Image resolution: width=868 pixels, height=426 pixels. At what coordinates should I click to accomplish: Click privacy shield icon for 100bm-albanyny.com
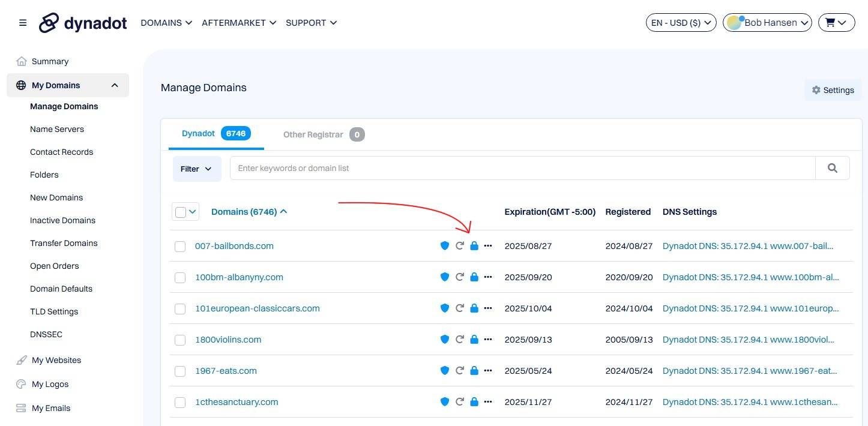pyautogui.click(x=445, y=277)
